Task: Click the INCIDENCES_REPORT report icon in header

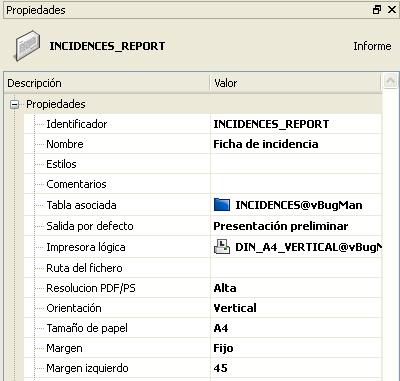Action: pyautogui.click(x=28, y=46)
